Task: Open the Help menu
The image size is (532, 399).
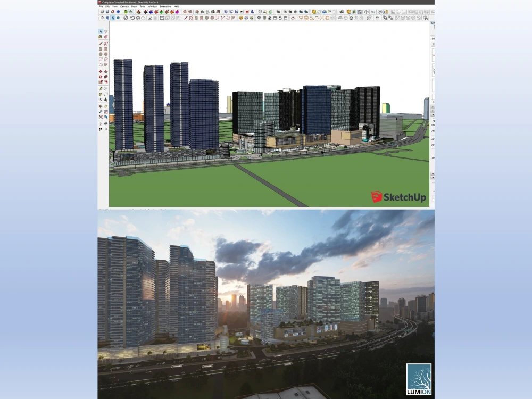Action: [x=177, y=6]
